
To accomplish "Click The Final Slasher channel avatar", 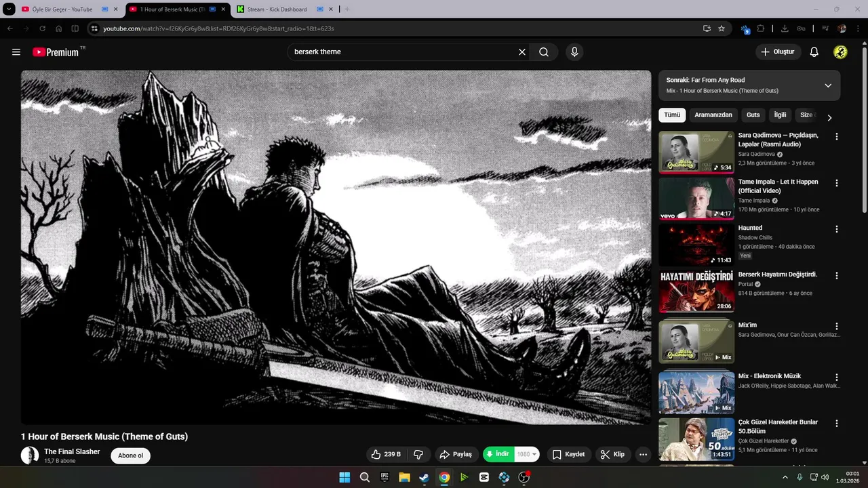I will click(x=30, y=455).
